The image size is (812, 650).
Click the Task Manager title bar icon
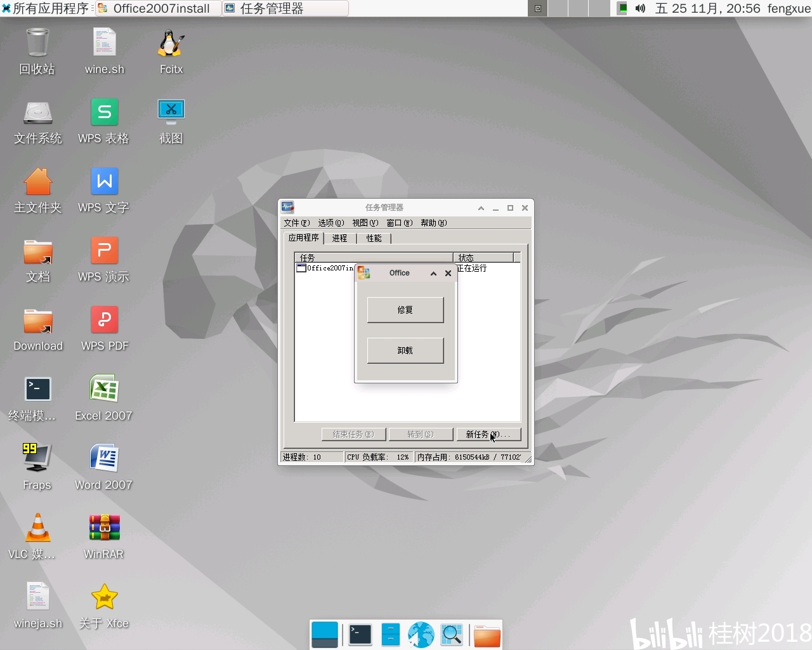pos(288,207)
